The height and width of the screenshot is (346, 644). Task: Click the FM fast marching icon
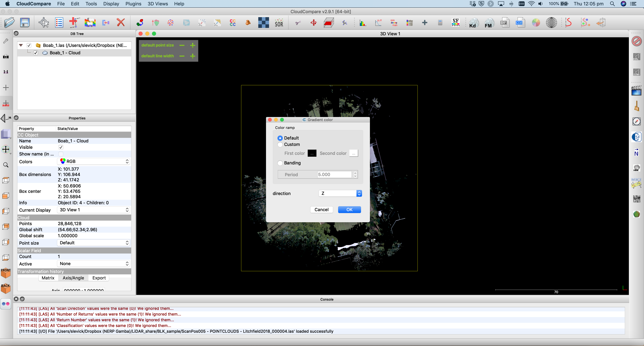[489, 23]
